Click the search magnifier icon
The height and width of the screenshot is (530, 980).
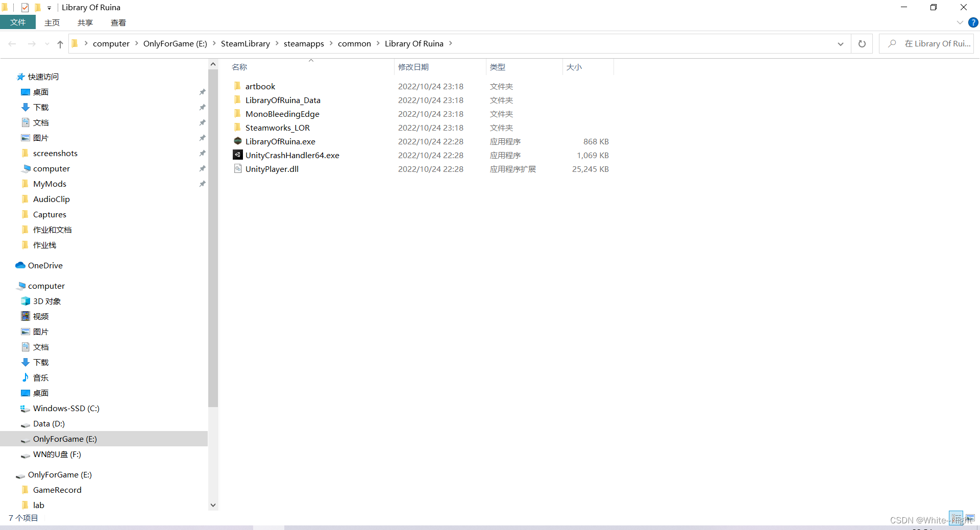pos(892,44)
